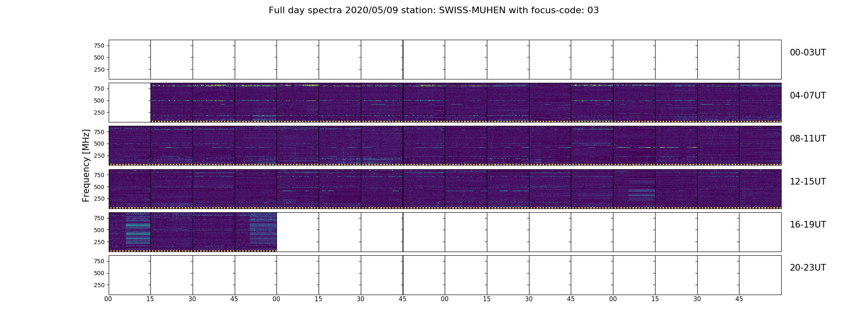This screenshot has height=331, width=868.
Task: Click the 750 tick of the 08-11UT row
Action: coord(99,132)
